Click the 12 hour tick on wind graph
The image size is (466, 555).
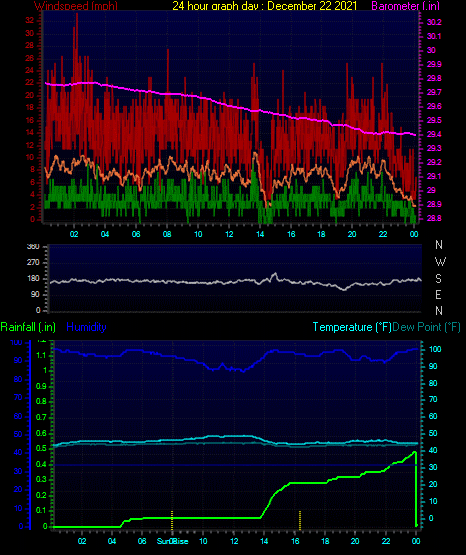point(229,234)
